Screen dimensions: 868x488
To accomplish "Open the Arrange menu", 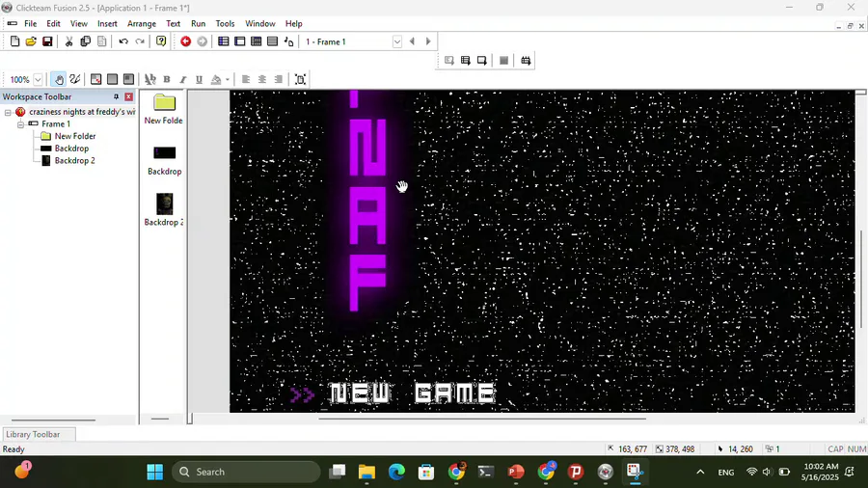I will [x=142, y=24].
